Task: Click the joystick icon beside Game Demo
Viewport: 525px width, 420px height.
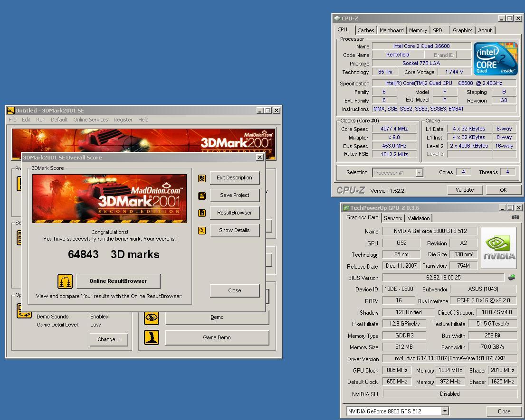Action: (x=152, y=337)
